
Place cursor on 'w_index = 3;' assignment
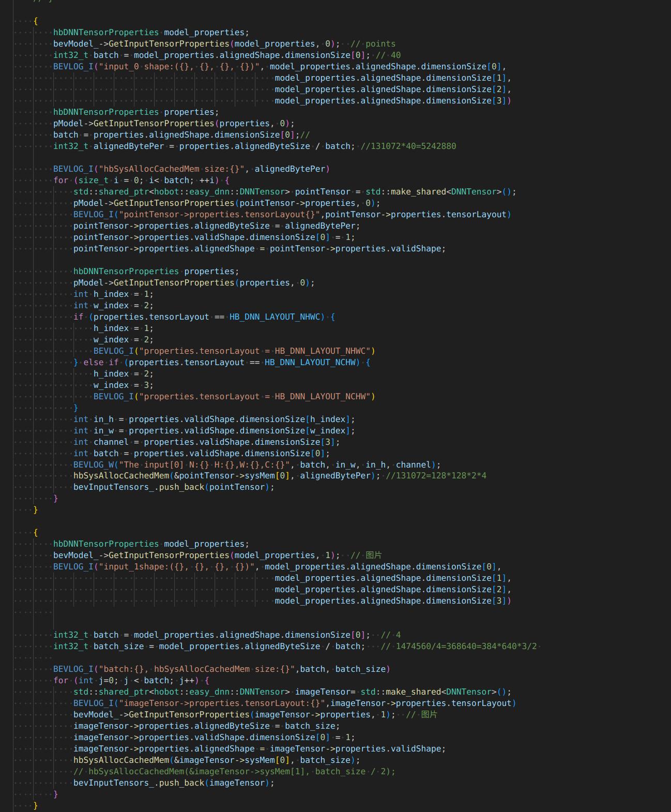coord(123,385)
